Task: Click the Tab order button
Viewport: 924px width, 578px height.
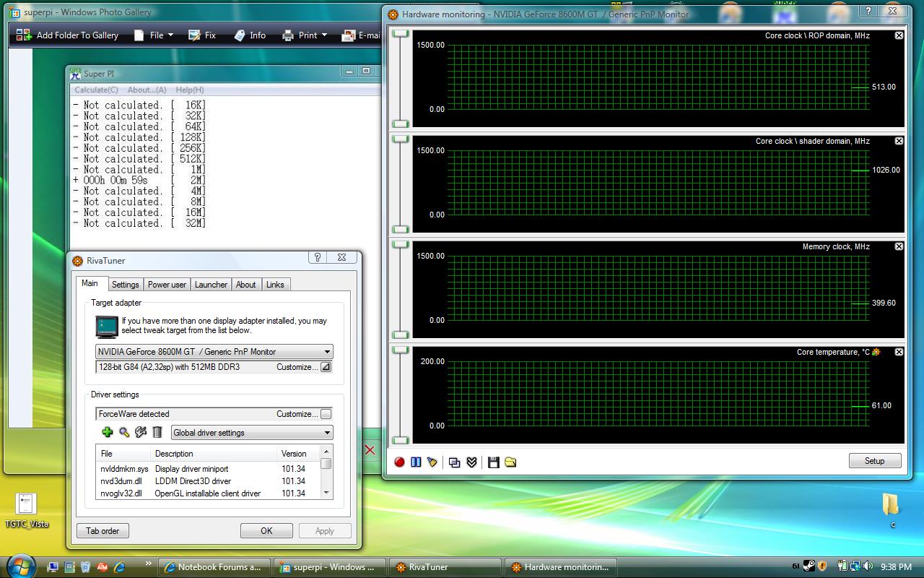Action: 103,531
